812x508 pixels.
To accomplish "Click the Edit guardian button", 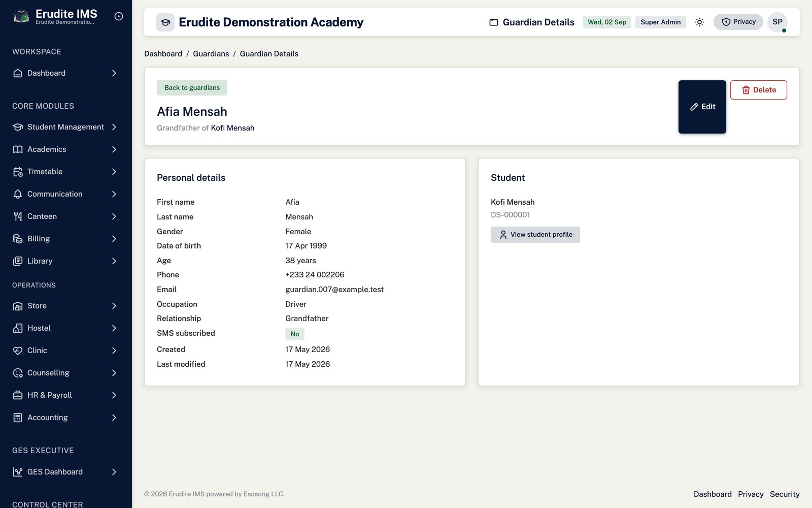I will click(x=702, y=107).
